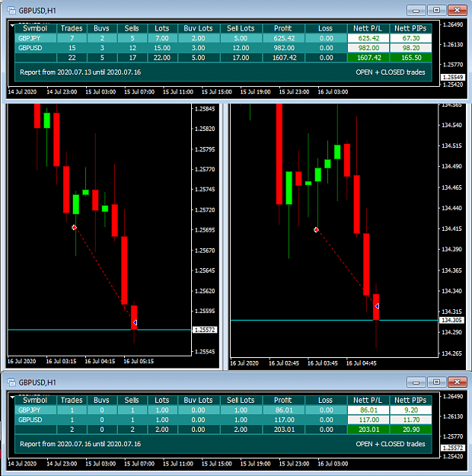Click the Nett PIPs header in the upper report

(x=410, y=28)
